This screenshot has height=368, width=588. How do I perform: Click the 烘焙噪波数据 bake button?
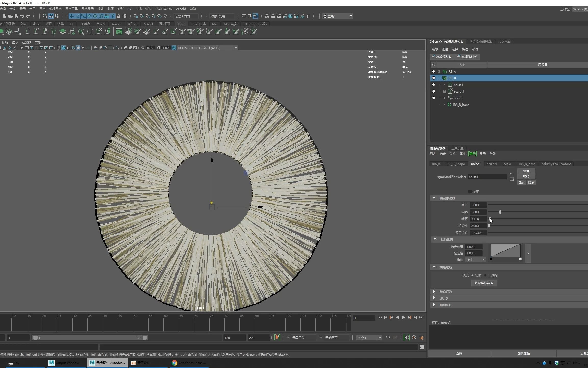tap(484, 283)
